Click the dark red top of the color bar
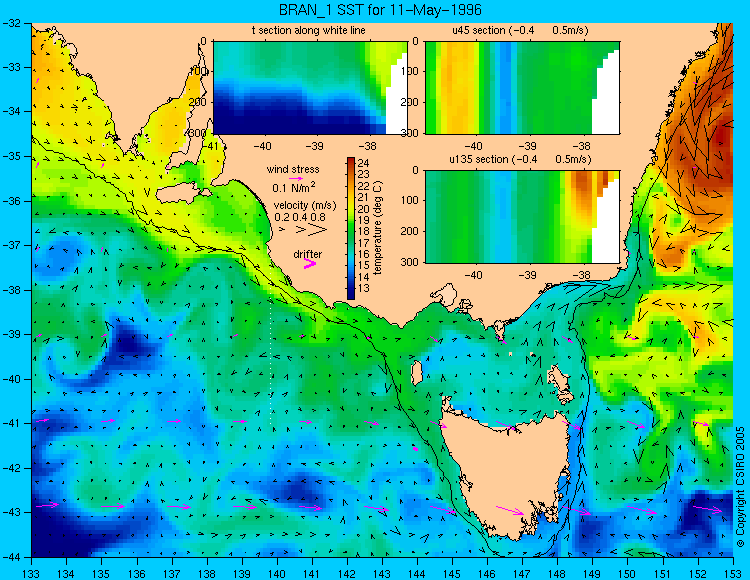750x580 pixels. [x=351, y=161]
